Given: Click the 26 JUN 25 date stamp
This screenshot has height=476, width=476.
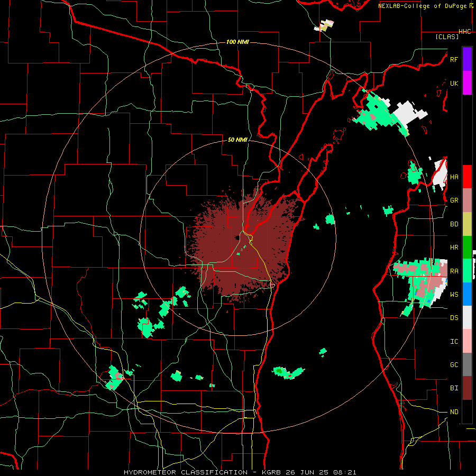Looking at the screenshot, I should [x=309, y=472].
